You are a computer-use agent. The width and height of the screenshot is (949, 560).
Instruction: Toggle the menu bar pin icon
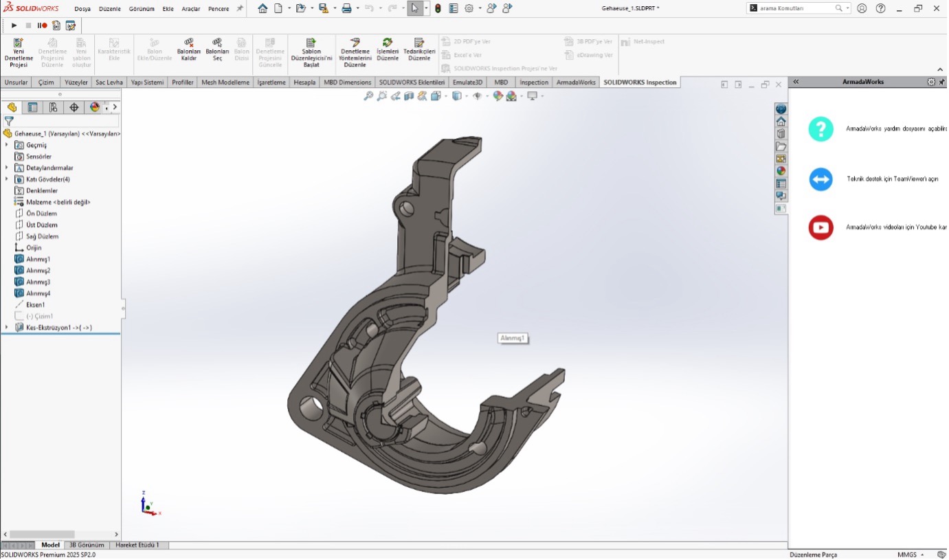click(x=240, y=8)
